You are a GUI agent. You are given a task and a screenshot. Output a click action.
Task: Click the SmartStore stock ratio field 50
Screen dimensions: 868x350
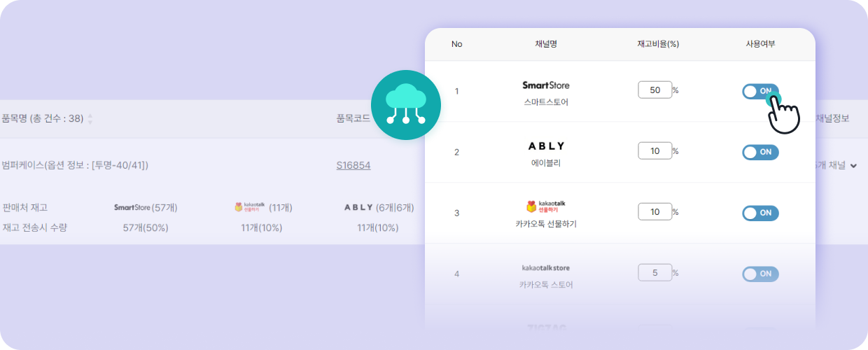point(655,90)
